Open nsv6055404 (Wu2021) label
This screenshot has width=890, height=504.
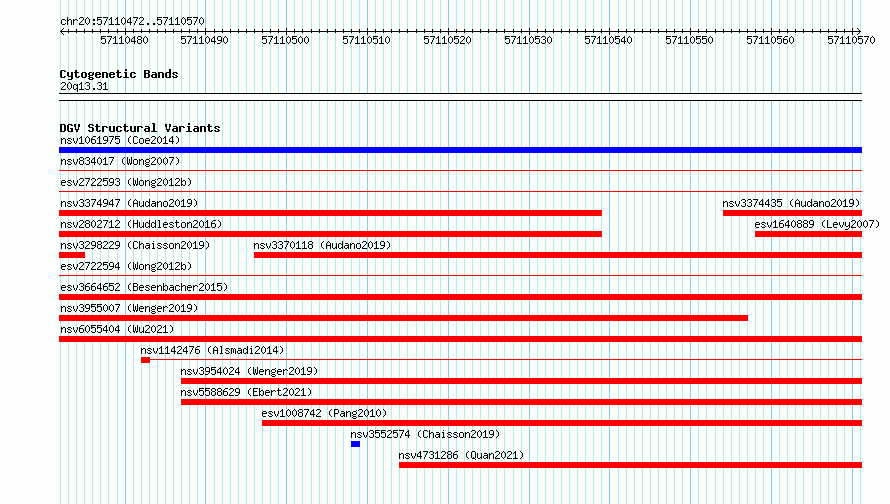point(117,329)
